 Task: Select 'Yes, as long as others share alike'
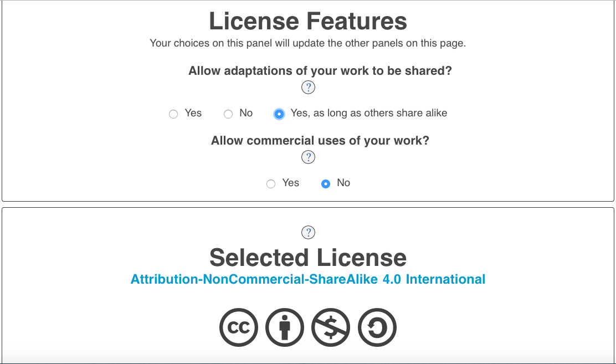pos(279,114)
